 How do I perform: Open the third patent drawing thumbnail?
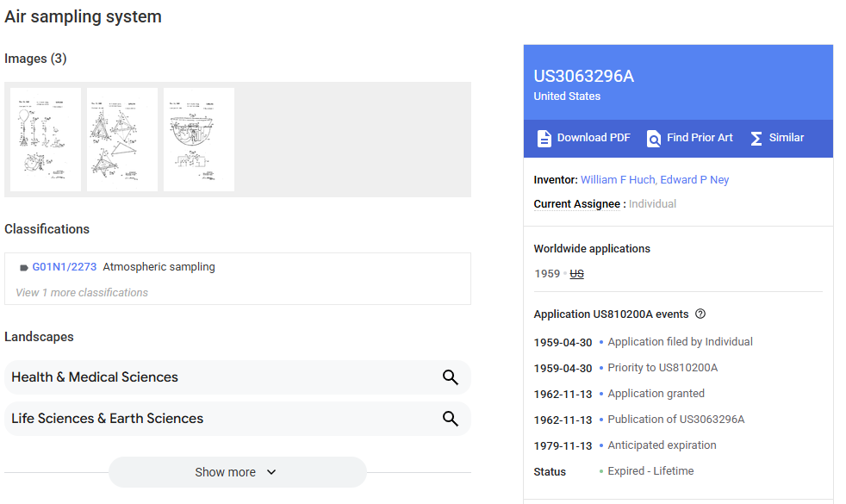[x=198, y=140]
